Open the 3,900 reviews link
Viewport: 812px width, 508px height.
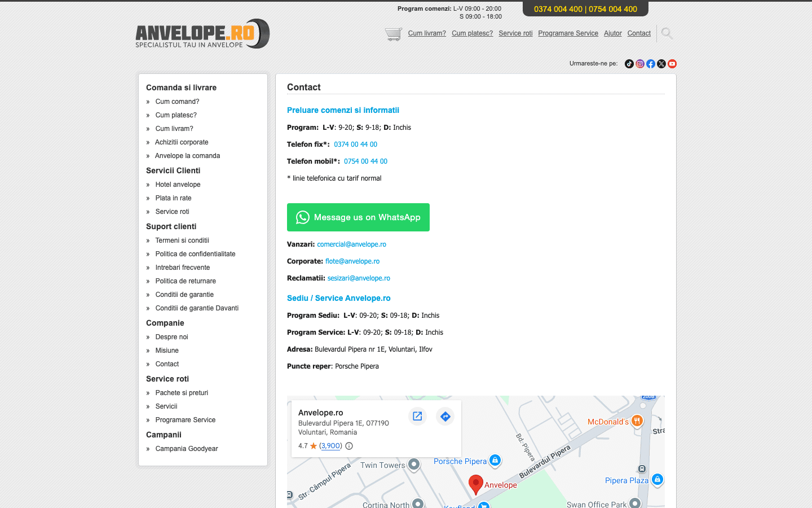(x=330, y=446)
